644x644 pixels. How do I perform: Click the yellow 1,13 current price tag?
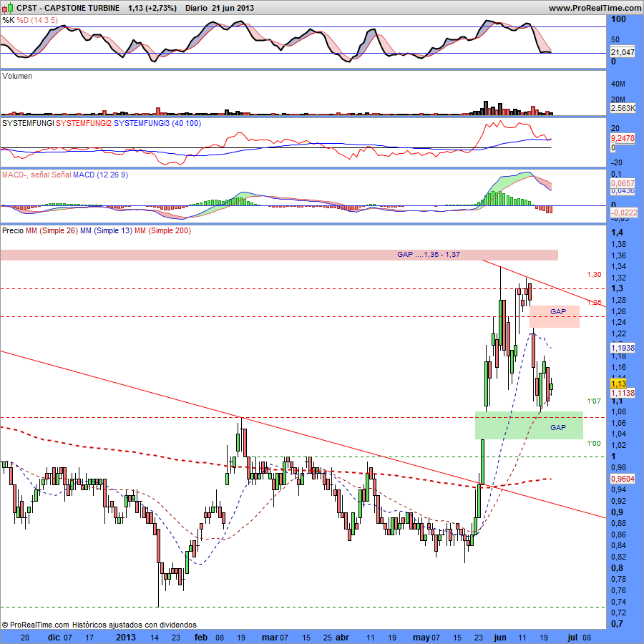point(618,384)
